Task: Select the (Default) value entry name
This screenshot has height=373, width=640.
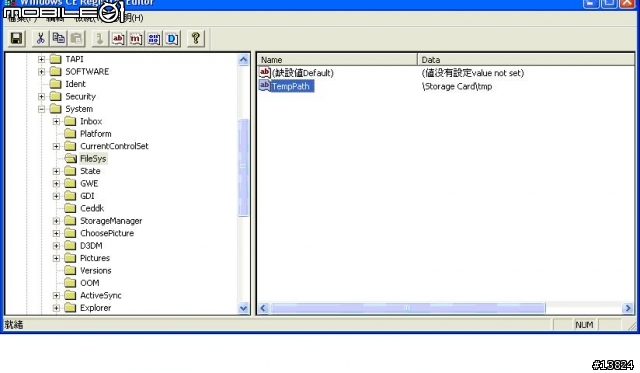Action: pyautogui.click(x=303, y=73)
